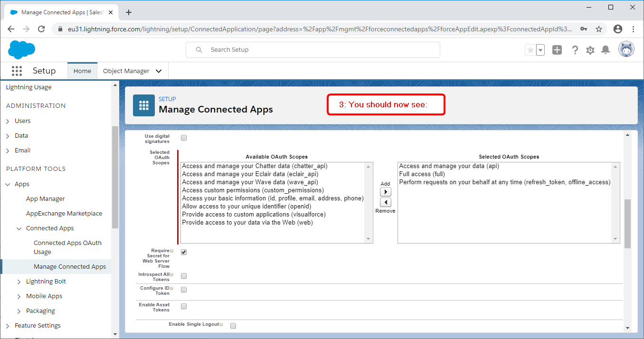Open Chrome three-dot menu
The image size is (644, 339).
click(x=634, y=29)
